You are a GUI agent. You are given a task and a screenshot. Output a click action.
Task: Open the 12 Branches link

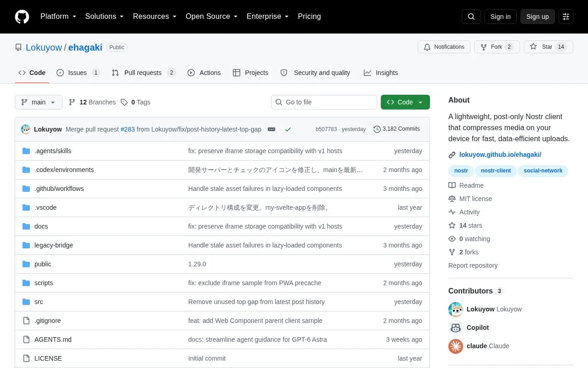92,102
